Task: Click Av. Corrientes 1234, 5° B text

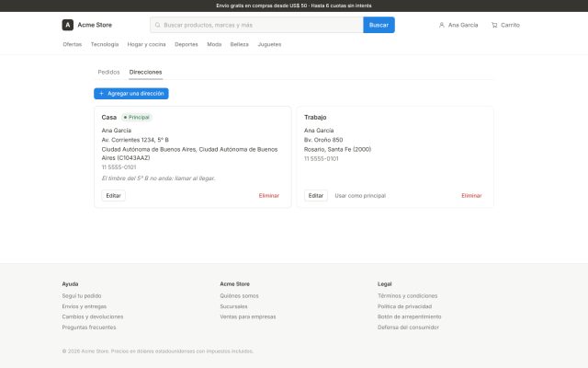Action: 135,140
